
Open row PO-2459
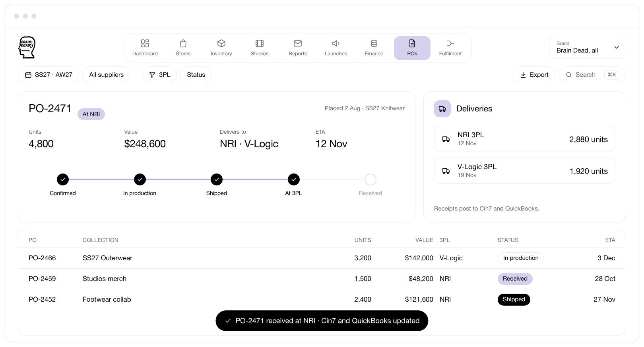[322, 279]
